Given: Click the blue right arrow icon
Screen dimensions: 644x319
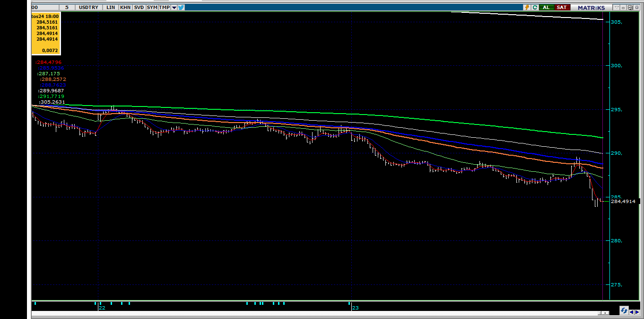Looking at the screenshot, I should tap(637, 312).
